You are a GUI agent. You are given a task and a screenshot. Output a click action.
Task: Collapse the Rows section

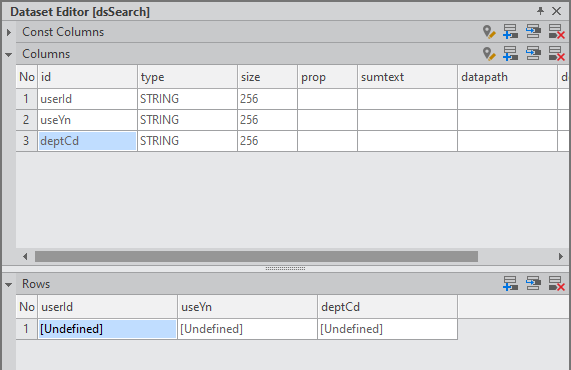[x=9, y=285]
